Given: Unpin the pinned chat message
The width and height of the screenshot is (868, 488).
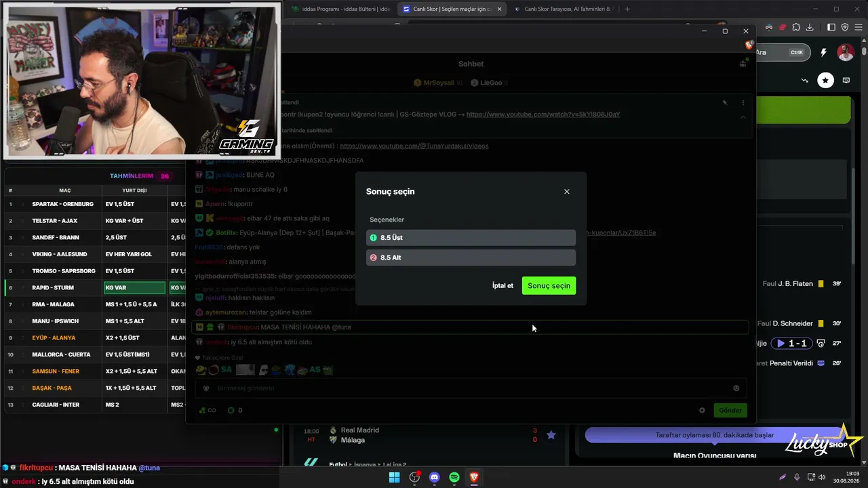Looking at the screenshot, I should tap(725, 103).
